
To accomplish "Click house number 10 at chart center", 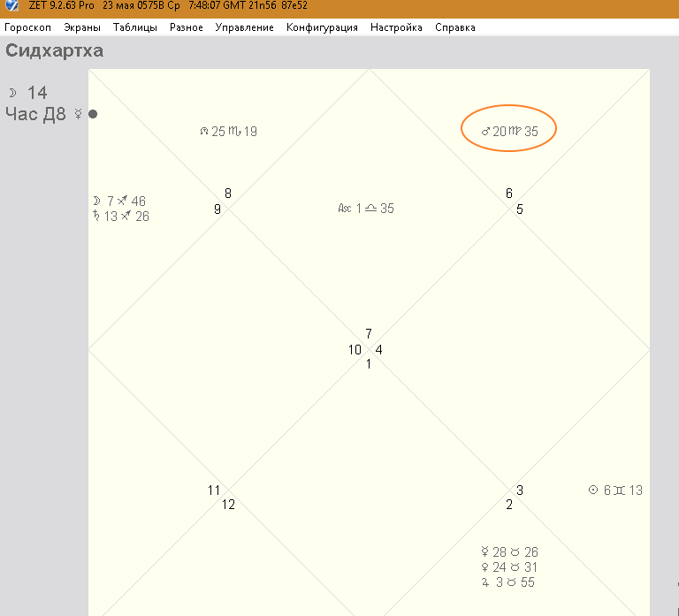I will (x=355, y=349).
